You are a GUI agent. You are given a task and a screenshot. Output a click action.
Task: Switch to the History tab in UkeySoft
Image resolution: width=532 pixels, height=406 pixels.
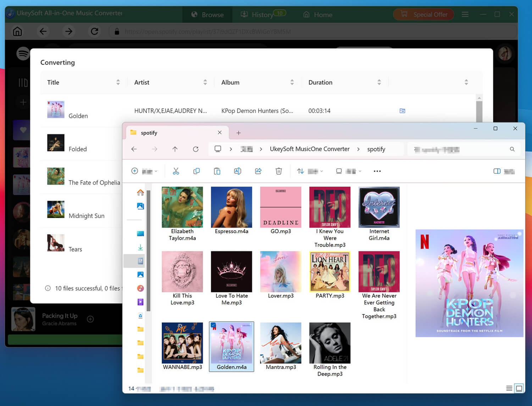(262, 15)
